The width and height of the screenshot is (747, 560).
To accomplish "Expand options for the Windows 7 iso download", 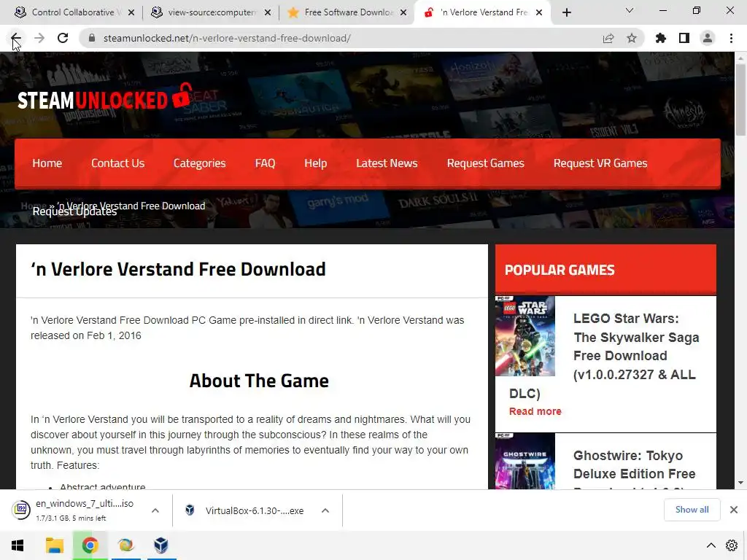I will pos(155,510).
